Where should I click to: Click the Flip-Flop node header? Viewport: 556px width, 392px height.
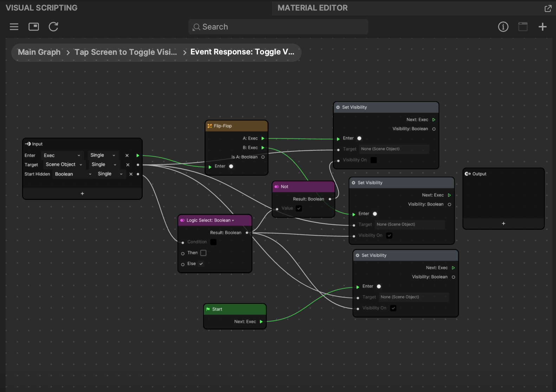(x=237, y=126)
